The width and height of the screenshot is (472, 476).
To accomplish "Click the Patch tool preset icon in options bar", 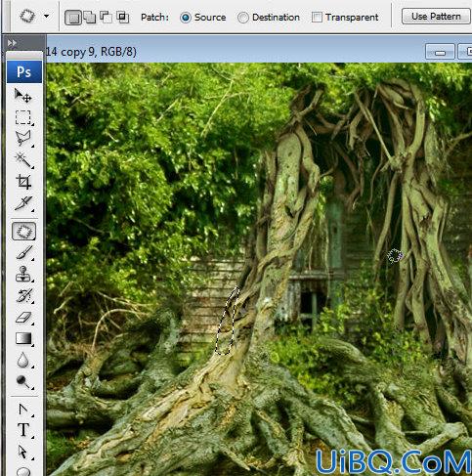I will [x=27, y=16].
